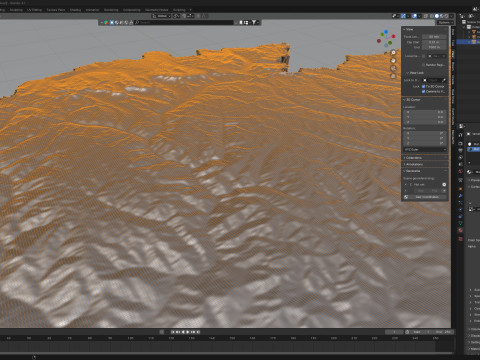This screenshot has height=360, width=480.
Task: Click the Clip Start value field
Action: [434, 42]
